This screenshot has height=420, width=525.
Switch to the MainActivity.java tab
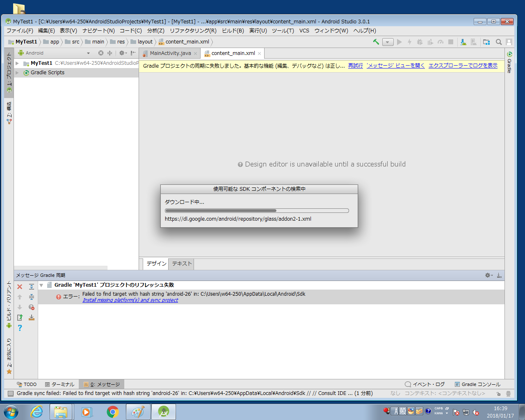[x=170, y=53]
